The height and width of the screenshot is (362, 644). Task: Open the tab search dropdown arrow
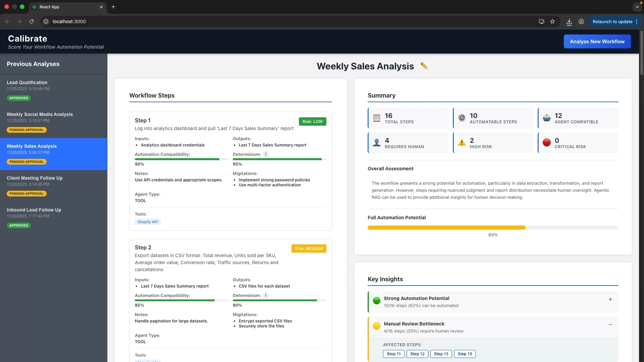coord(637,7)
